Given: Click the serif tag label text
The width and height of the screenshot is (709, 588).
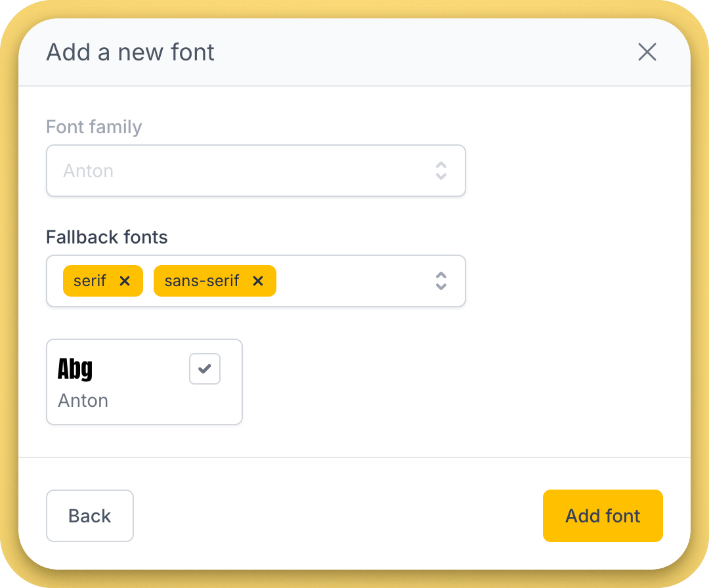Looking at the screenshot, I should 90,281.
